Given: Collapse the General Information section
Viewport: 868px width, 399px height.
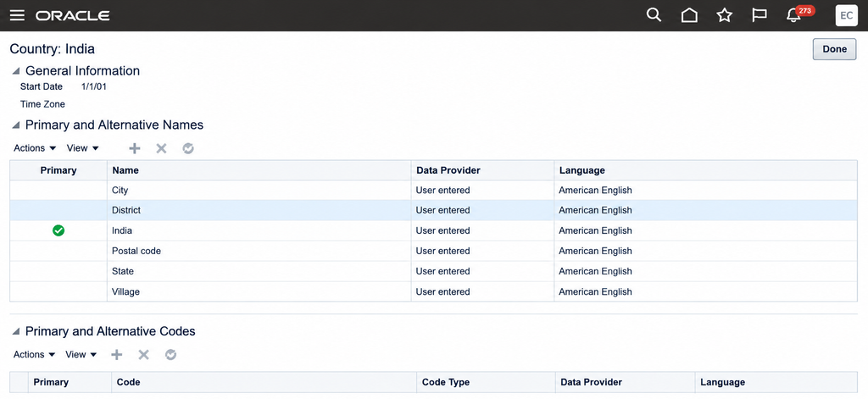Looking at the screenshot, I should [x=16, y=71].
